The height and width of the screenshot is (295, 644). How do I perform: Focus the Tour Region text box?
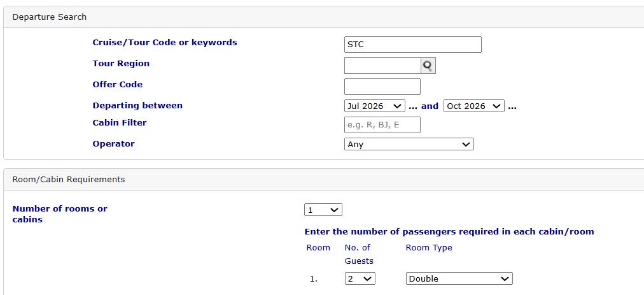coord(382,66)
